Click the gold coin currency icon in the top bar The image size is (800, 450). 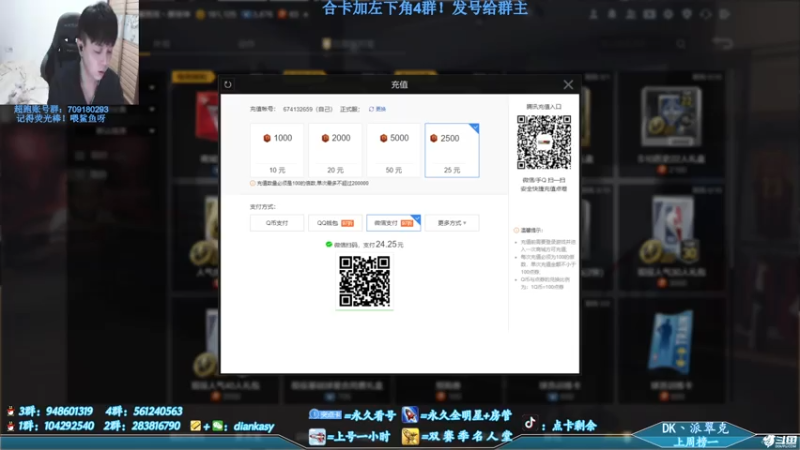coord(201,15)
